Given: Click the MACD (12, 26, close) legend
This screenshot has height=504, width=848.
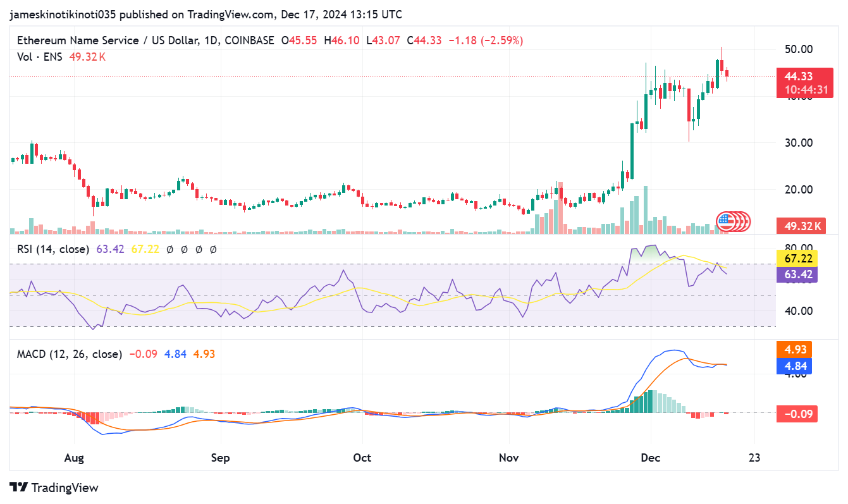Looking at the screenshot, I should pyautogui.click(x=70, y=354).
